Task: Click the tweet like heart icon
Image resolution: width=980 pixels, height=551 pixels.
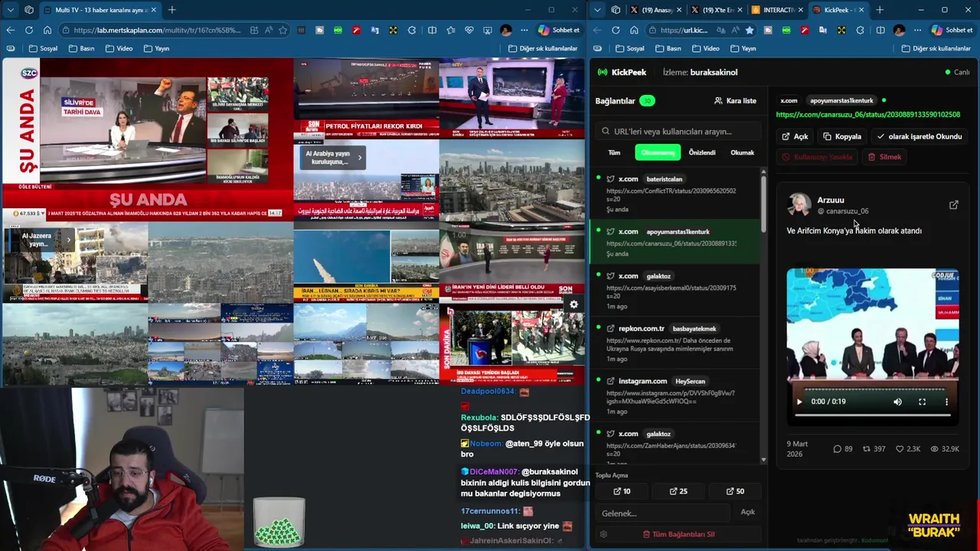Action: [900, 449]
